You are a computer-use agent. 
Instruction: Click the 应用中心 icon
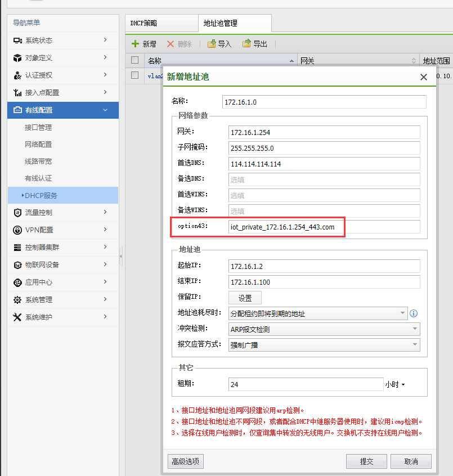(17, 282)
